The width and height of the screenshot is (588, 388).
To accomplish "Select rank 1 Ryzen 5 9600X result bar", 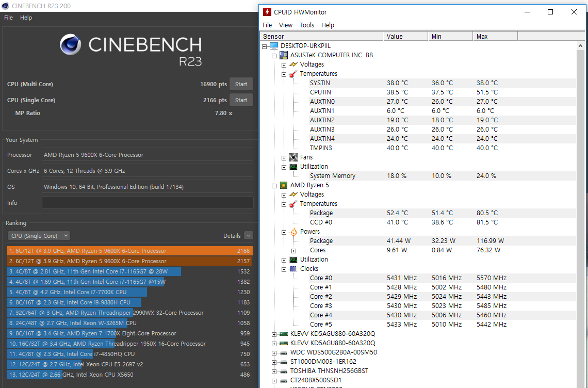I will (130, 251).
